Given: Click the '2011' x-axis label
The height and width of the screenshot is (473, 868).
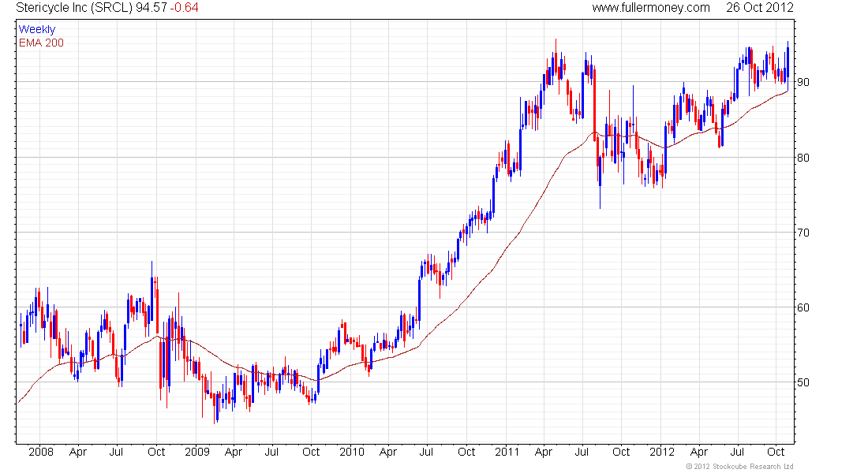Looking at the screenshot, I should 507,452.
